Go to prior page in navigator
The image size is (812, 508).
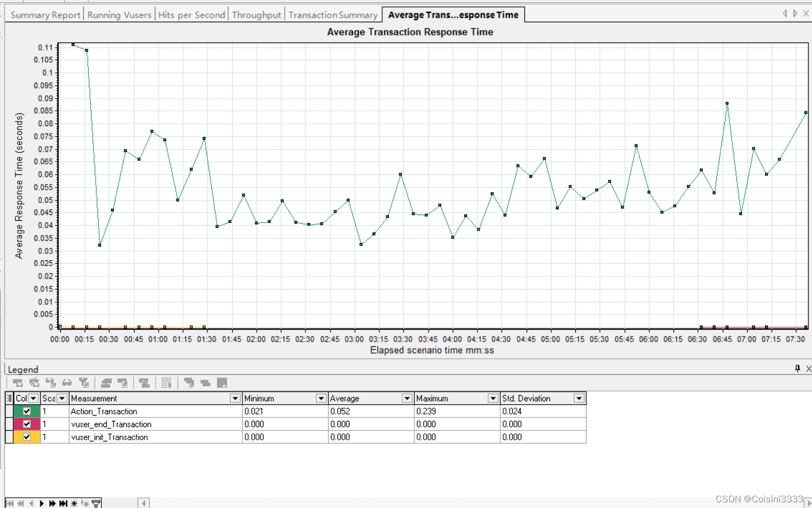[21, 503]
